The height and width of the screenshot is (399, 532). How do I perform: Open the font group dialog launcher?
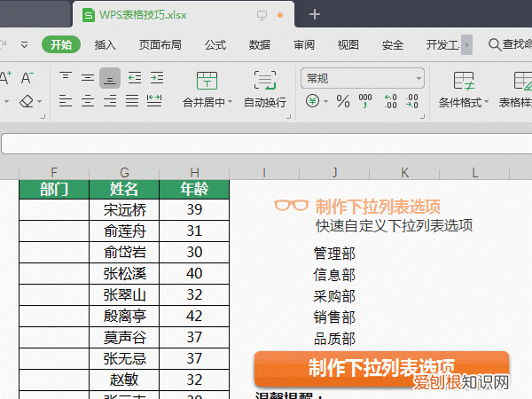43,117
